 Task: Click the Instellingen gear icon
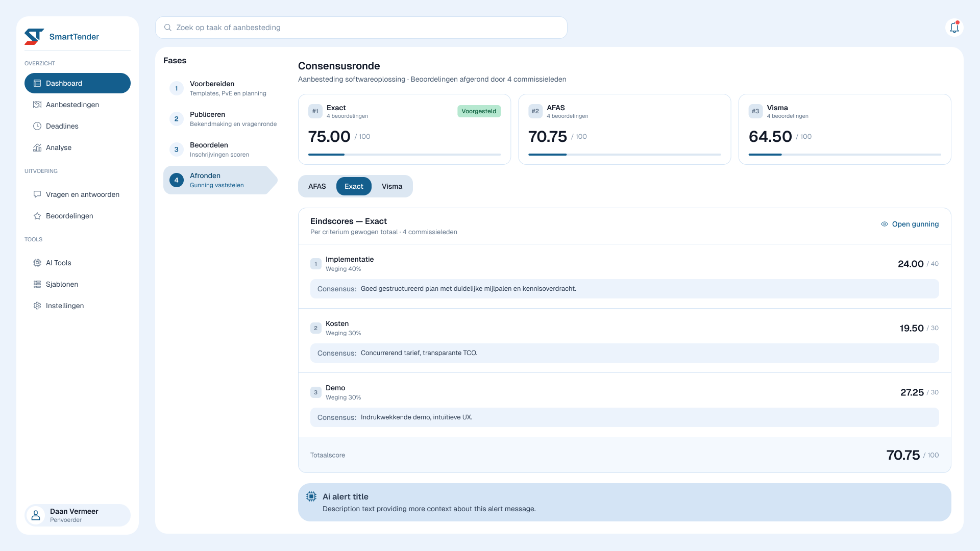click(37, 306)
